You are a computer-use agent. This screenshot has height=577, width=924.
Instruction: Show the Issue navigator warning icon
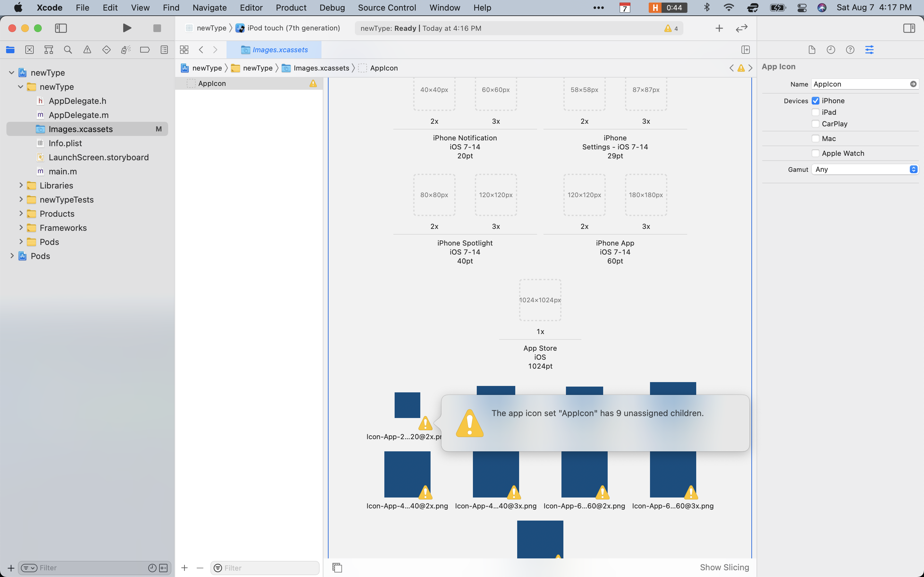point(87,50)
